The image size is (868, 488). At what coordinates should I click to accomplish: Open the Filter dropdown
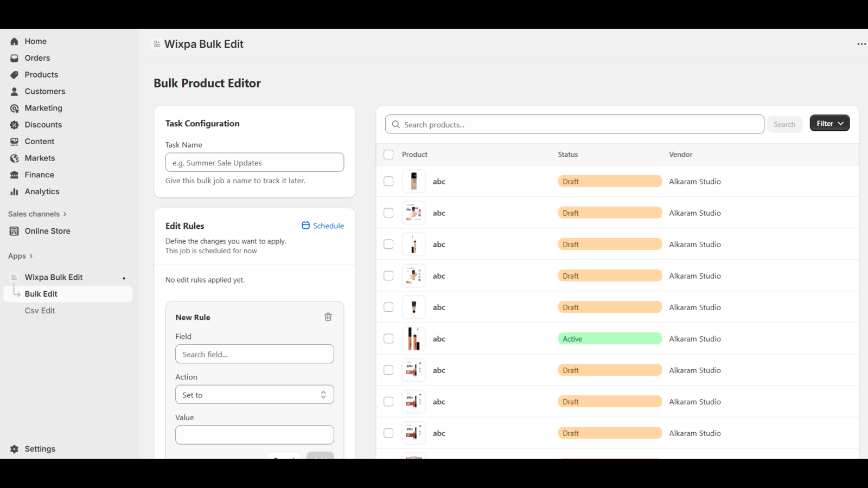[x=829, y=123]
